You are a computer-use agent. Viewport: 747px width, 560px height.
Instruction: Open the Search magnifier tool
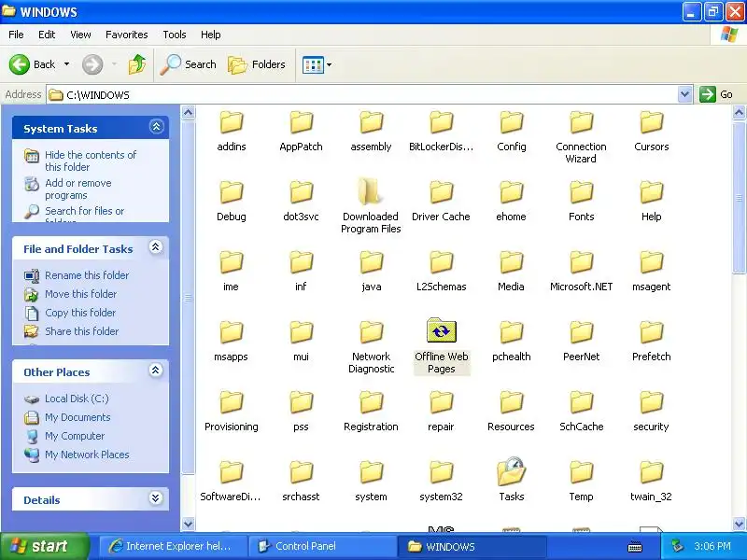(188, 64)
